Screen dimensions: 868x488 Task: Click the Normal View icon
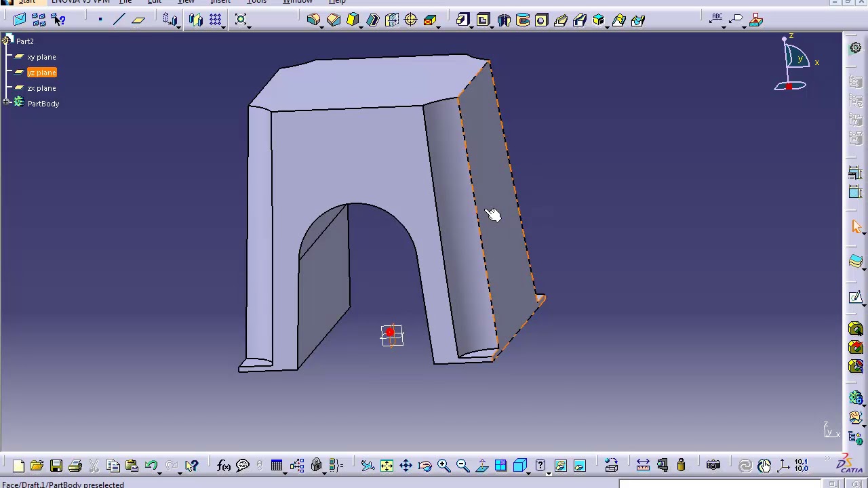pos(481,466)
